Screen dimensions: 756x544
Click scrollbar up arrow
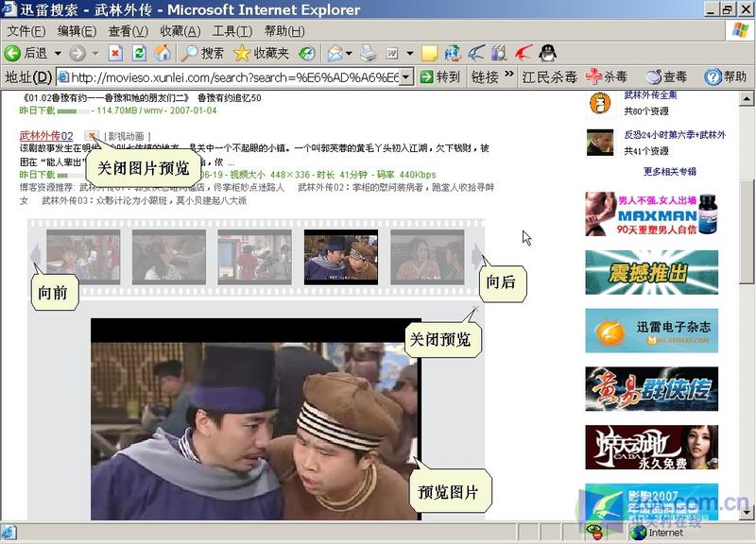pos(747,99)
